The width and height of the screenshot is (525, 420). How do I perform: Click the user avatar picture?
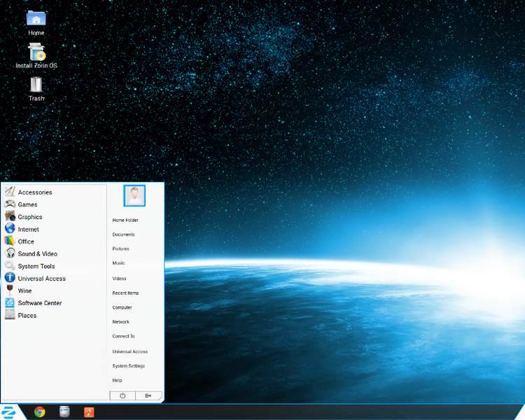point(134,195)
